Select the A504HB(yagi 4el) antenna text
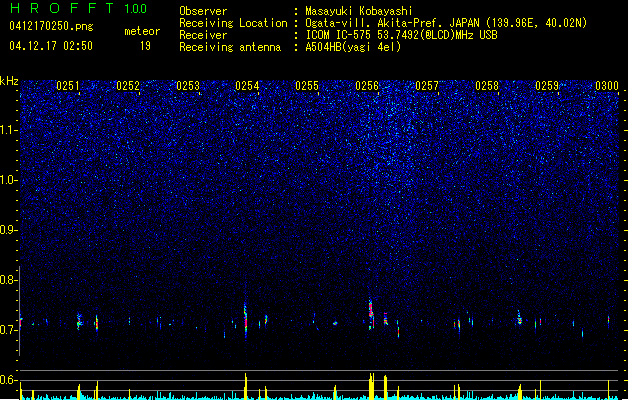Screen dimensions: 629x400 coord(353,47)
